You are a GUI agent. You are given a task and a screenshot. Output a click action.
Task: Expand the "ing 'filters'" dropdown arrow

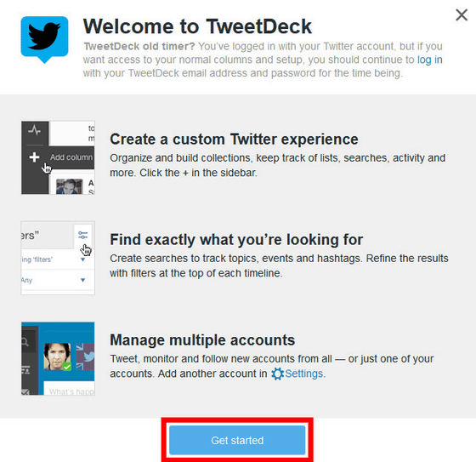click(83, 260)
